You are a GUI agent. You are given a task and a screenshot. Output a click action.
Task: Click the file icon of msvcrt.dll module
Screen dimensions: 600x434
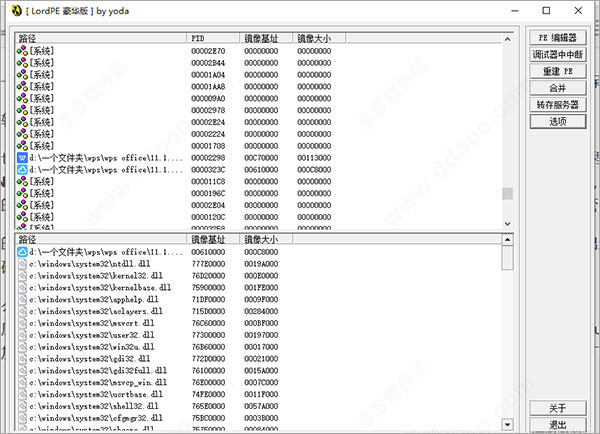pyautogui.click(x=23, y=323)
